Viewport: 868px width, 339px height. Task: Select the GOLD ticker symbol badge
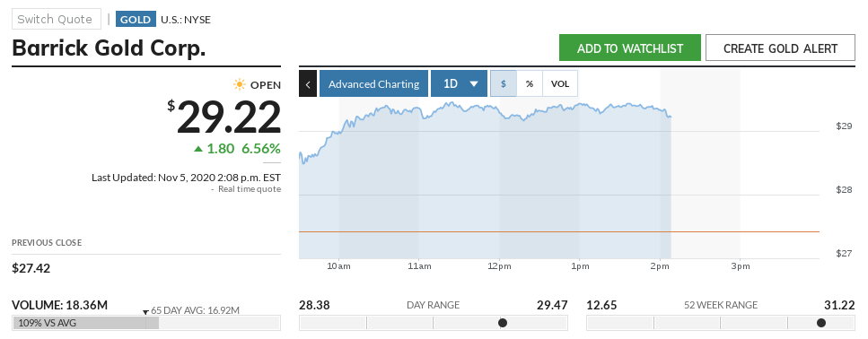coord(136,20)
